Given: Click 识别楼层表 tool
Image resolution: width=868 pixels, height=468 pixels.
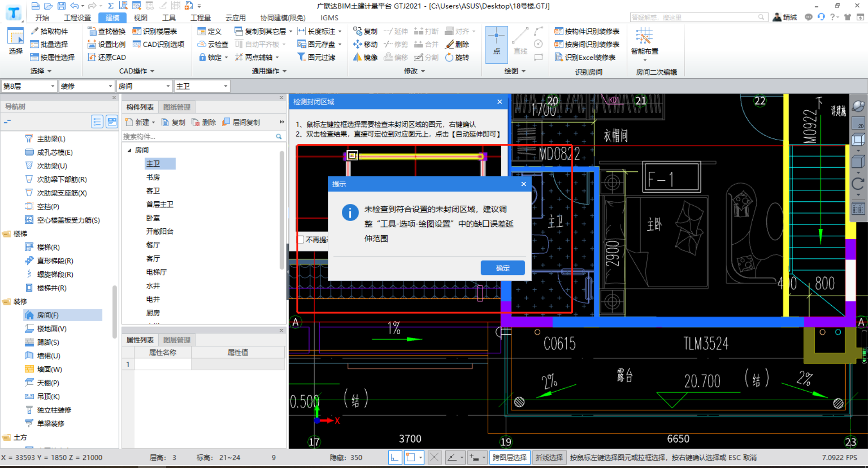Looking at the screenshot, I should point(155,31).
